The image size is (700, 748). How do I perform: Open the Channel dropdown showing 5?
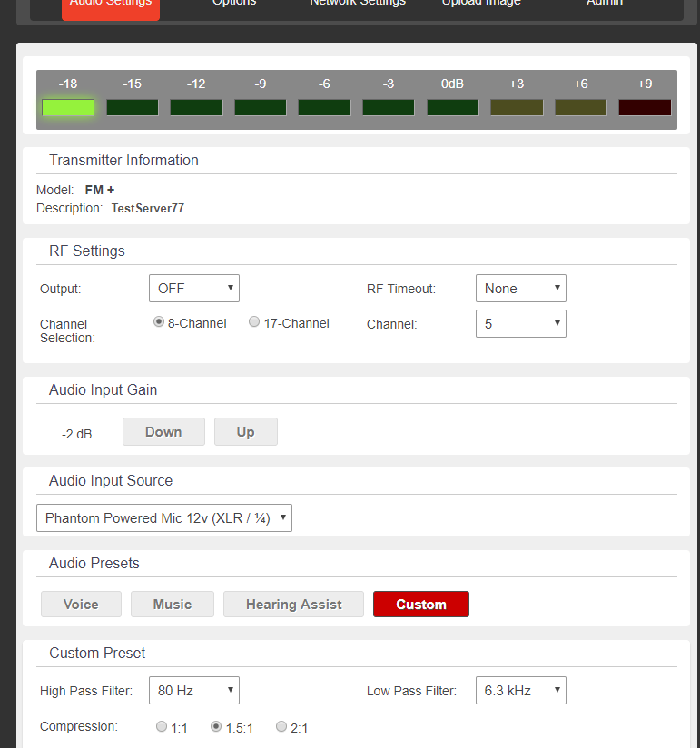pos(521,323)
